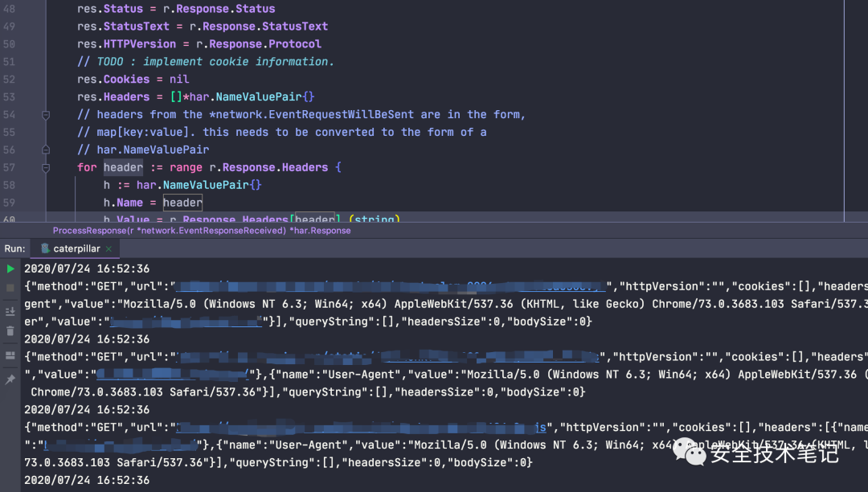Open the layout icon in the Run toolbar
The height and width of the screenshot is (492, 868).
coord(10,356)
